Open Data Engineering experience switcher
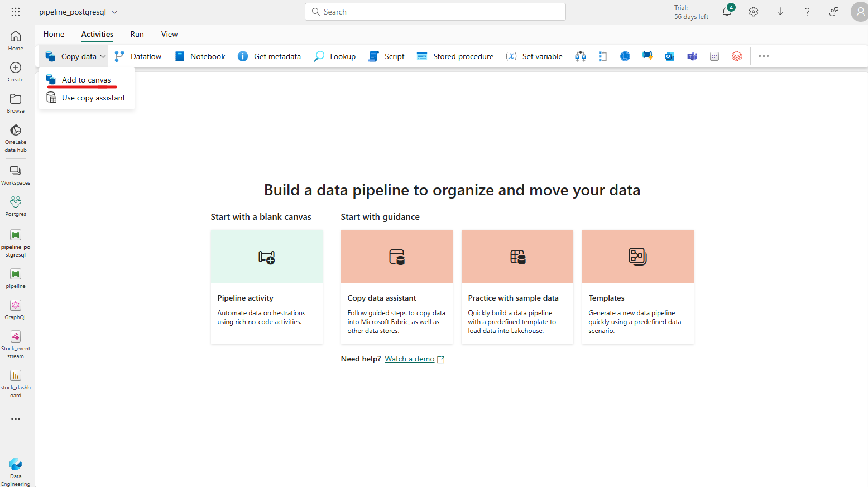 click(x=16, y=472)
